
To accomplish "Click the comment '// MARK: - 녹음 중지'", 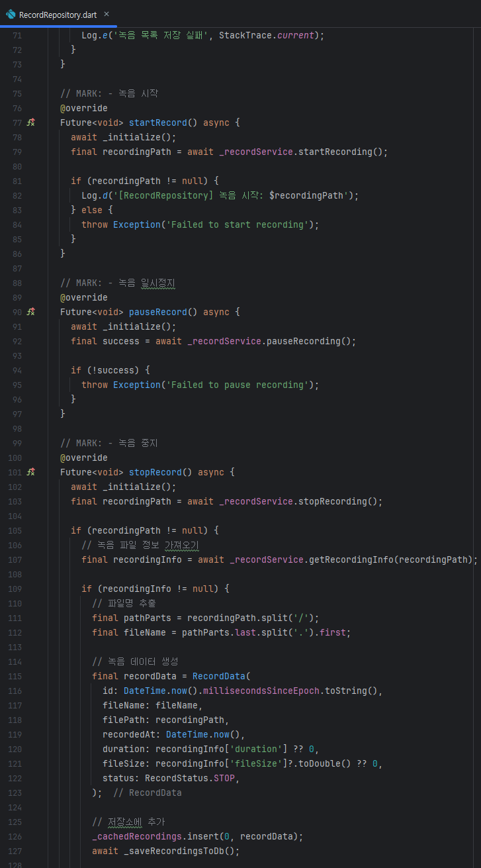I will tap(109, 443).
